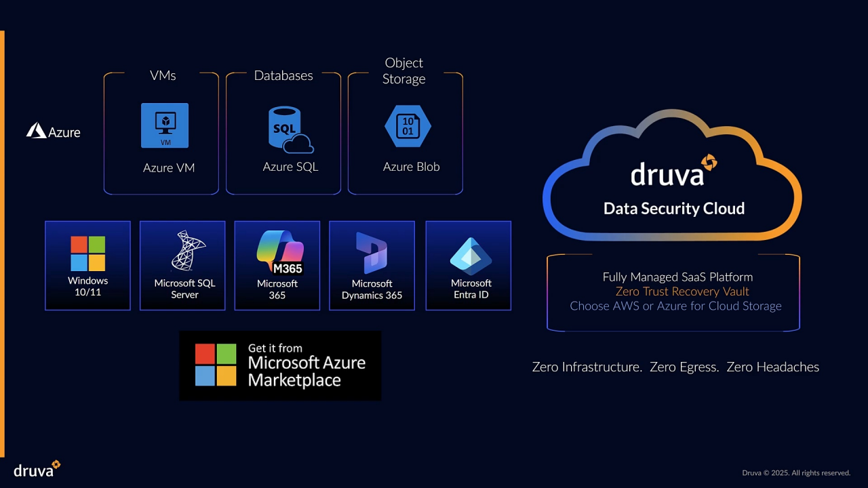Click the Zero Trust Recovery Vault link
868x488 pixels.
(682, 291)
